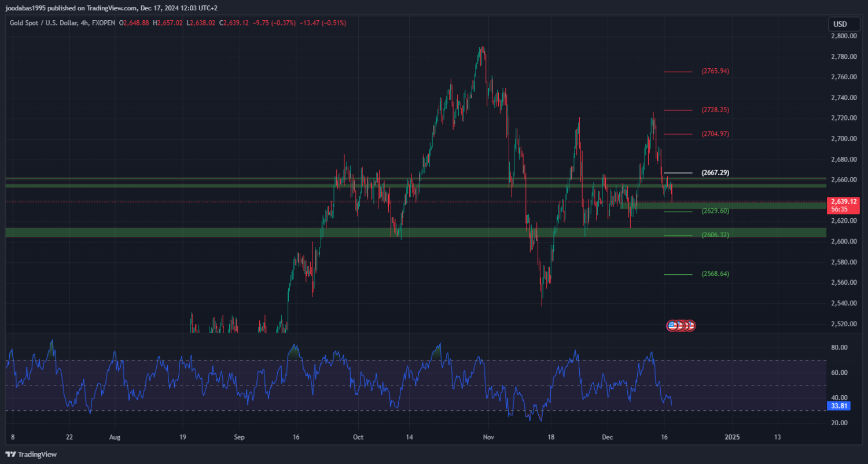
Task: Select the white 2667.29 pivot level label
Action: click(x=715, y=172)
